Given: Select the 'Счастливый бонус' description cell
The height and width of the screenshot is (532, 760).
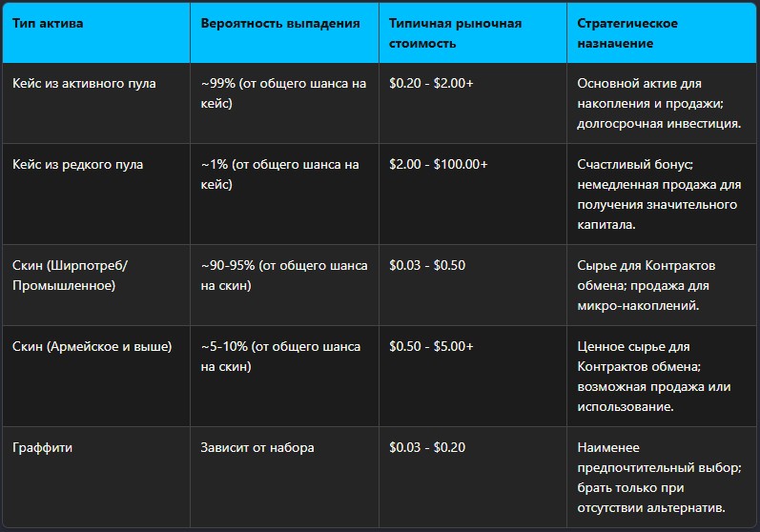Looking at the screenshot, I should (662, 194).
